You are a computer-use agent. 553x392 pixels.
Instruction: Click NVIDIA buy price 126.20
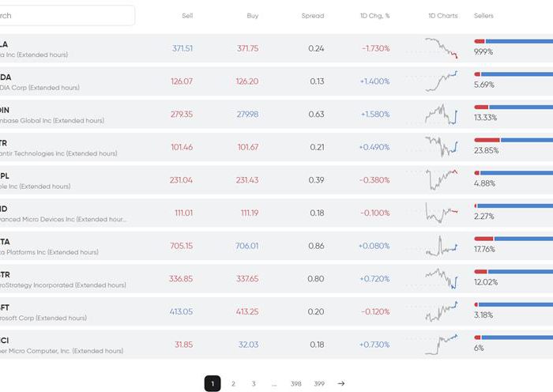pyautogui.click(x=247, y=81)
